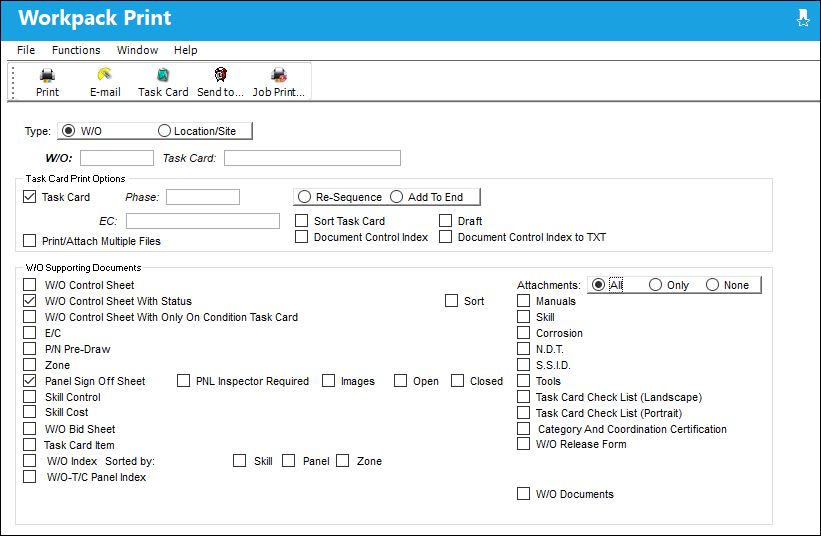Select Attachments Only radio button
This screenshot has height=536, width=821.
[x=655, y=285]
